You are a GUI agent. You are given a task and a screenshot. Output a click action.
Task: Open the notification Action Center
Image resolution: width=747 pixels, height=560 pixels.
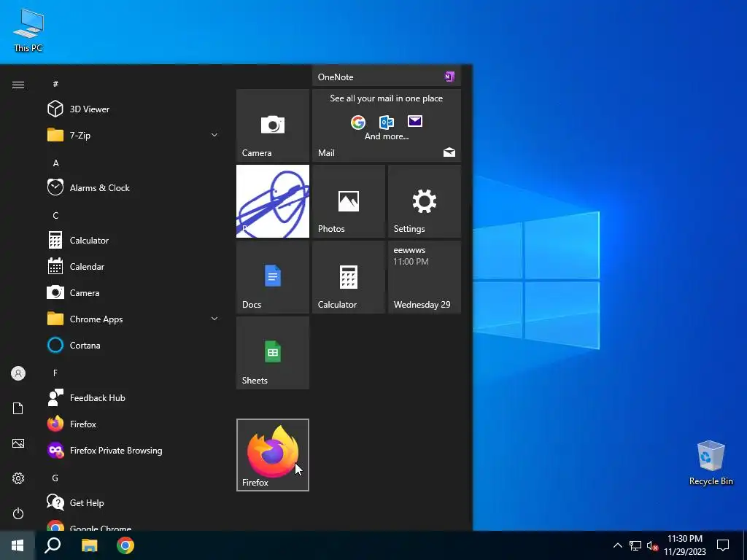[x=723, y=545]
